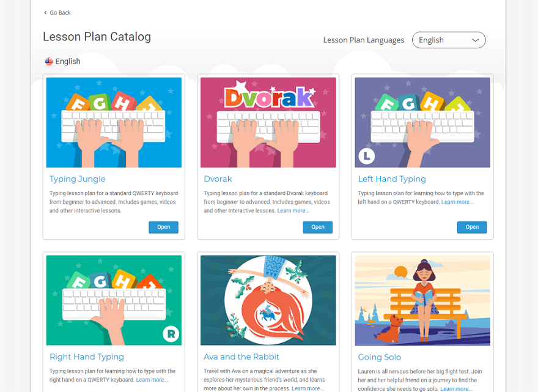Click the Learn more link under Dvorak

point(293,211)
